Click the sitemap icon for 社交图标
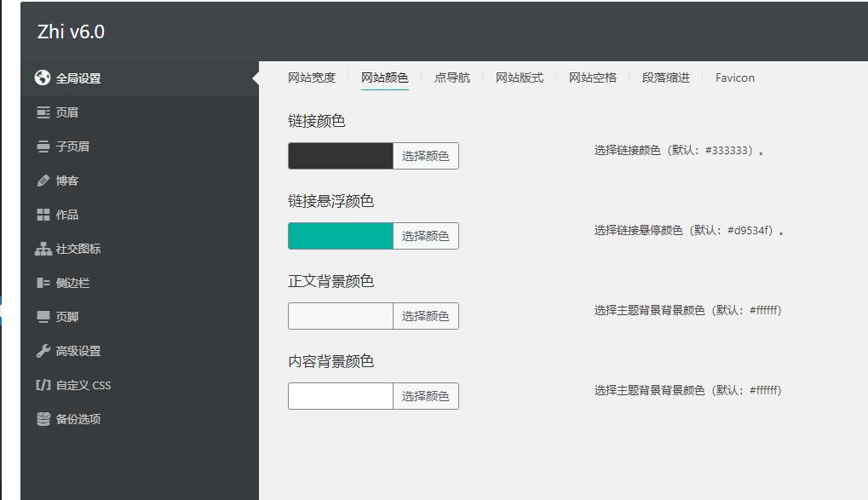Image resolution: width=868 pixels, height=500 pixels. tap(43, 249)
